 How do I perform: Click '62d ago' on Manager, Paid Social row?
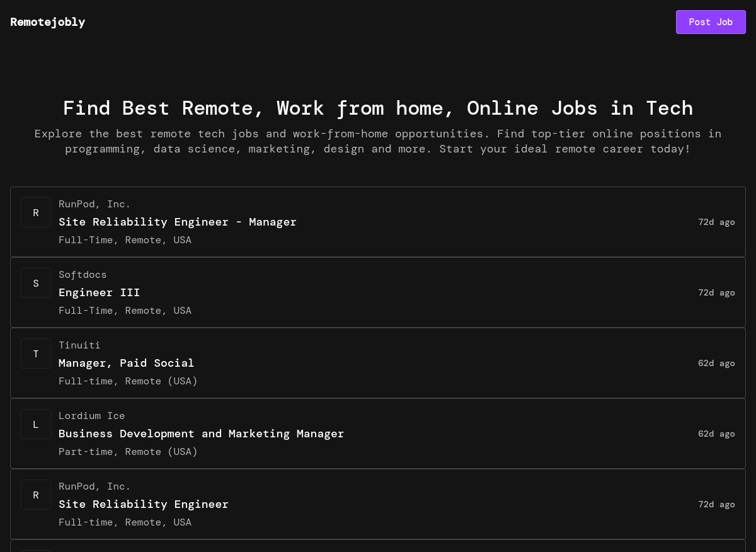point(716,363)
